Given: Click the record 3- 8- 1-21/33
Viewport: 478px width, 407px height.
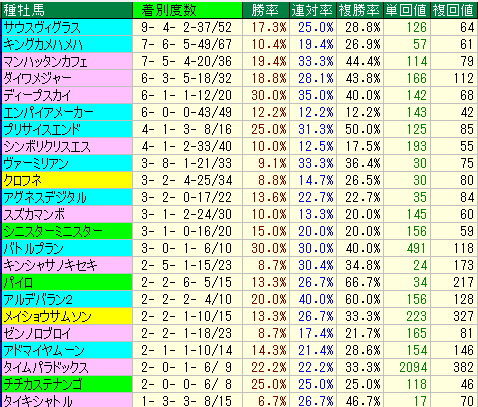Looking at the screenshot, I should click(186, 163).
